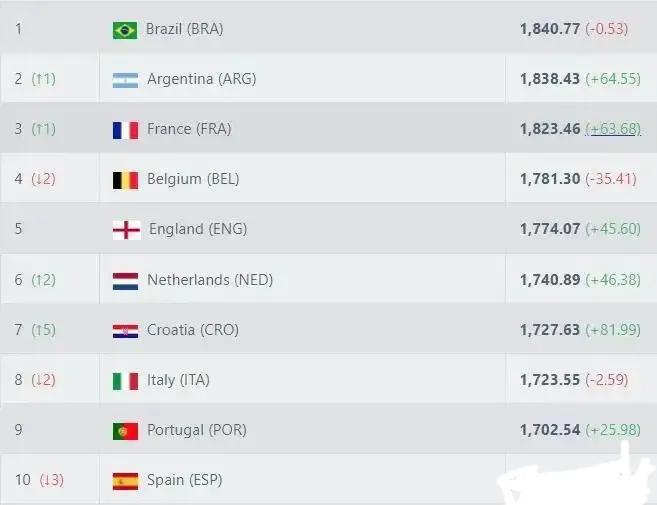This screenshot has height=505, width=657.
Task: Open the Argentina (ARG) team link
Action: [201, 79]
